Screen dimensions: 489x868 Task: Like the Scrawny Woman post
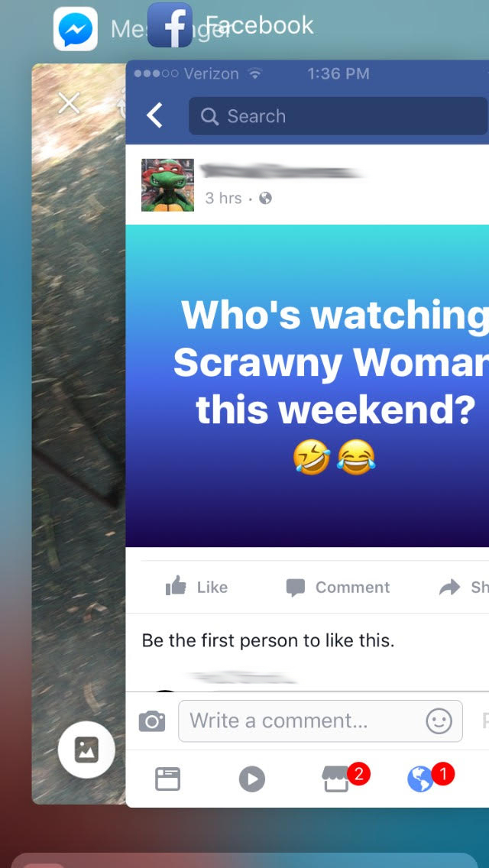(x=196, y=587)
